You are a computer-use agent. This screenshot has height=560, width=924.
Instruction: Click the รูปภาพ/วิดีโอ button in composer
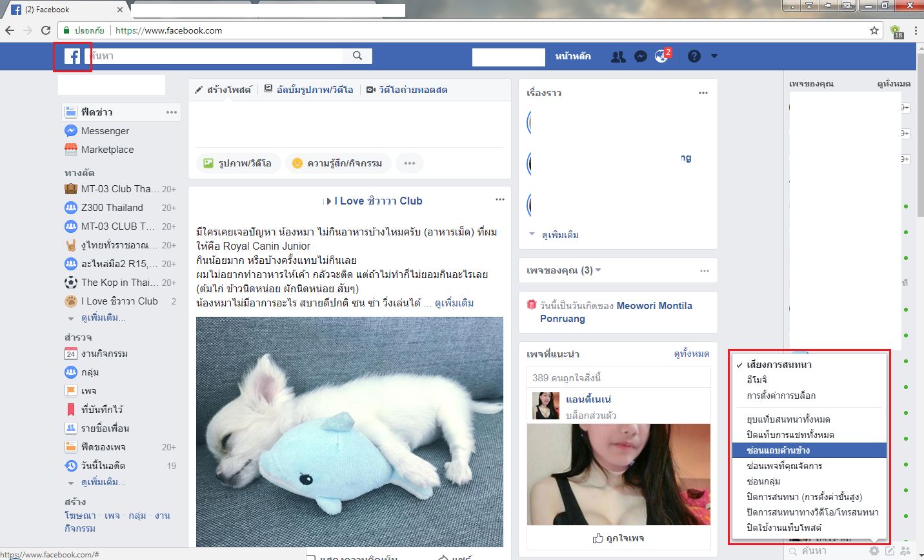[238, 163]
